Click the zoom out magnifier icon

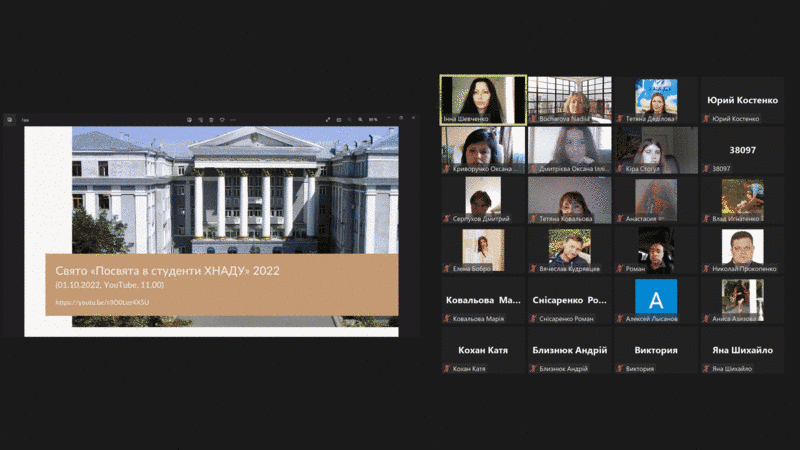[x=350, y=119]
